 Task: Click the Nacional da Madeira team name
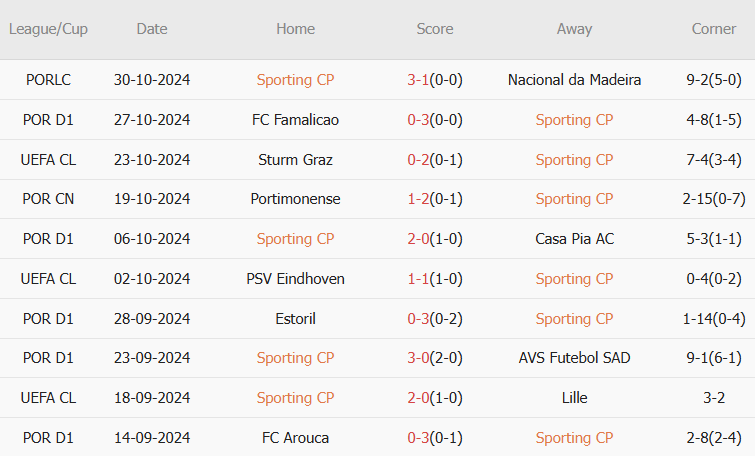click(x=574, y=80)
